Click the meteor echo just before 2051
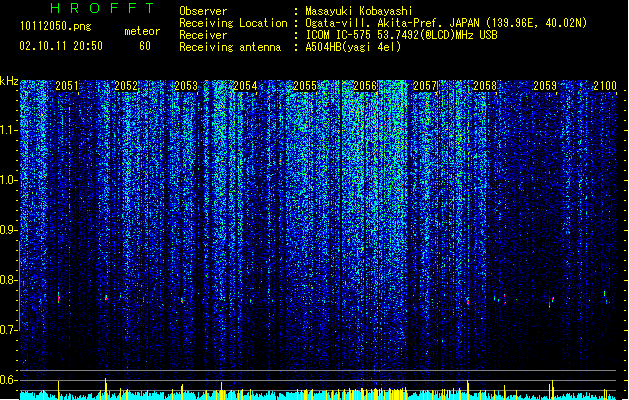Screen dimensions: 629x400 [59, 299]
